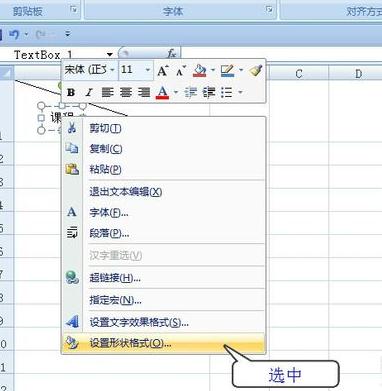The height and width of the screenshot is (391, 382).
Task: Click the align left icon in mini toolbar
Action: coord(108,92)
